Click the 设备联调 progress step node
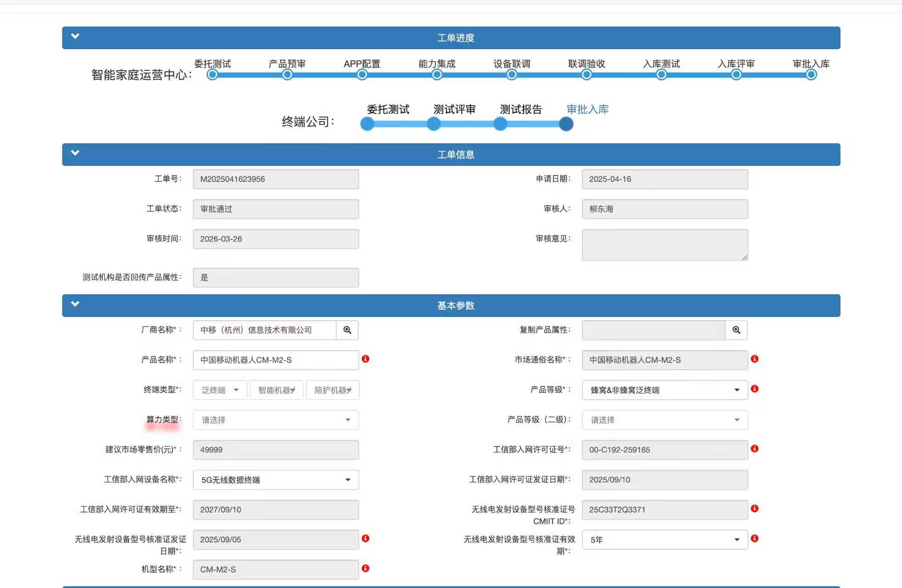Image resolution: width=902 pixels, height=588 pixels. tap(512, 74)
